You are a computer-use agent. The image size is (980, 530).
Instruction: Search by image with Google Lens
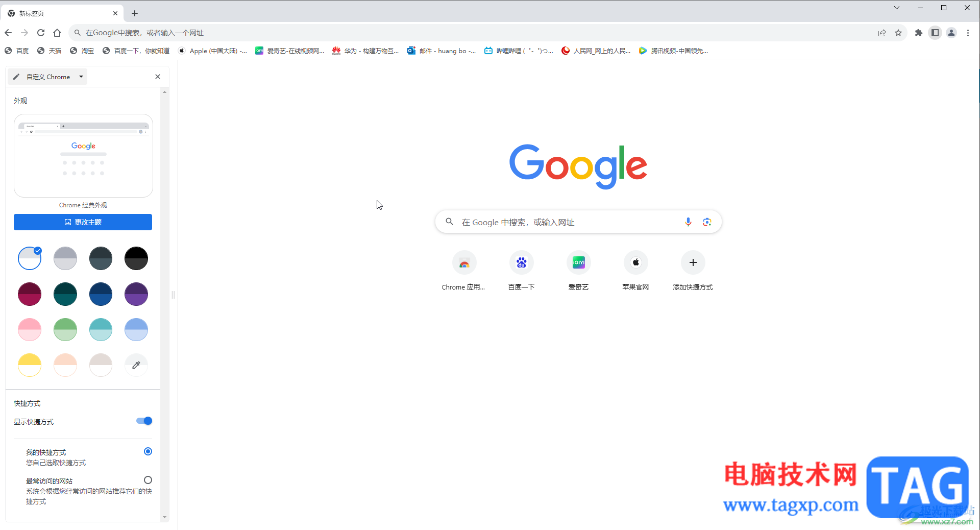pos(707,222)
